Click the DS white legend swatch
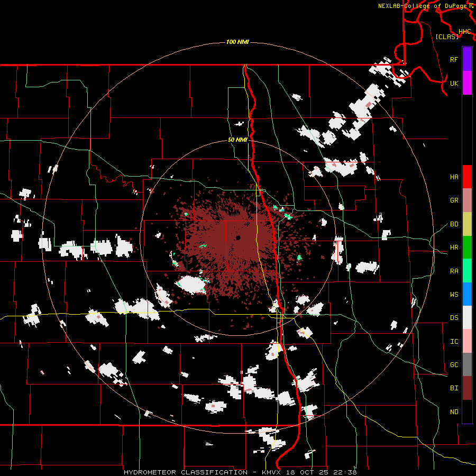 pos(467,317)
